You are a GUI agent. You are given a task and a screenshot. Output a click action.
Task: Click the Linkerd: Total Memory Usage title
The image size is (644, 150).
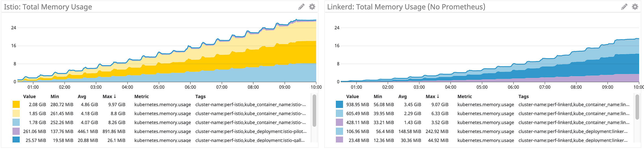[406, 7]
